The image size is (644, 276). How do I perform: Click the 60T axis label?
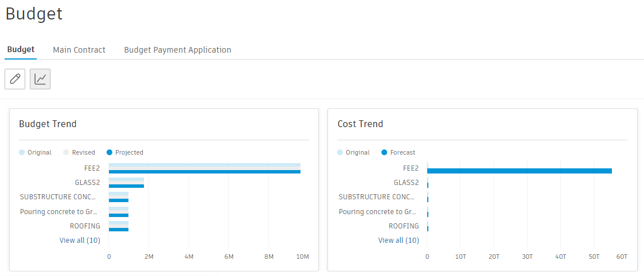point(622,257)
